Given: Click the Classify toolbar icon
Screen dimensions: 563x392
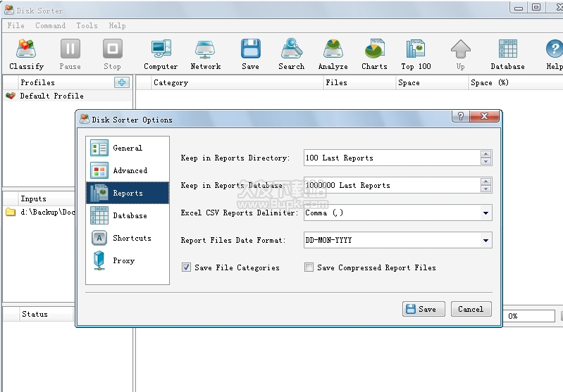Looking at the screenshot, I should tap(26, 54).
